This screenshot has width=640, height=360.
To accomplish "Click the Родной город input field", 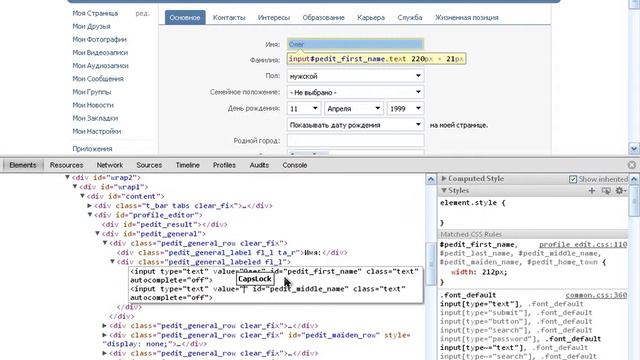I will coord(356,140).
